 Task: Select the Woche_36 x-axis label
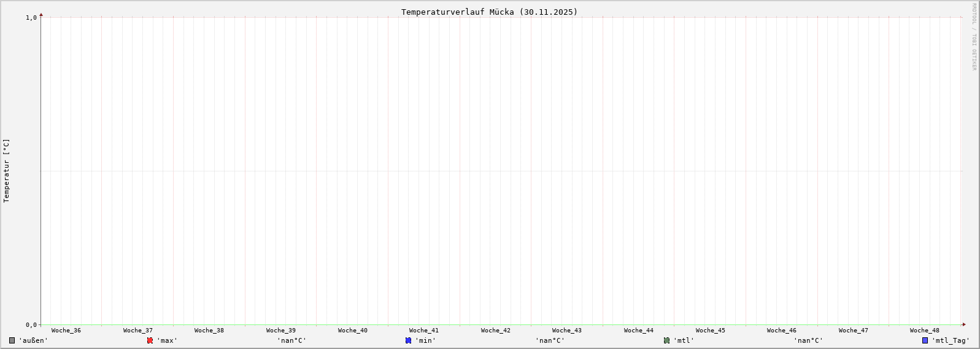click(66, 331)
